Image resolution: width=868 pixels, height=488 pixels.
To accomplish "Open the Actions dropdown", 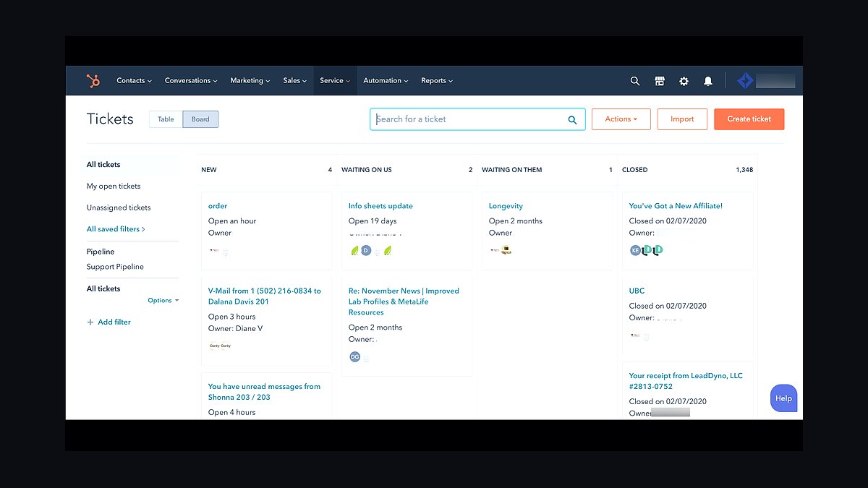I will (621, 119).
